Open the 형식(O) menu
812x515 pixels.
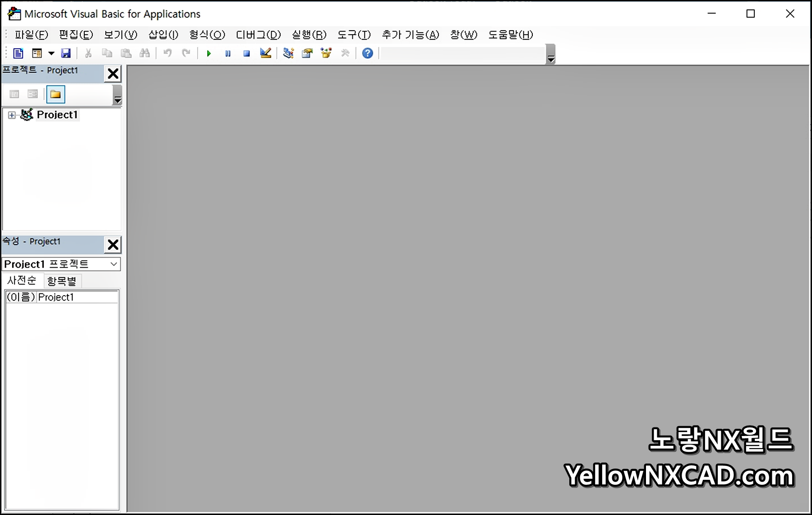(207, 35)
